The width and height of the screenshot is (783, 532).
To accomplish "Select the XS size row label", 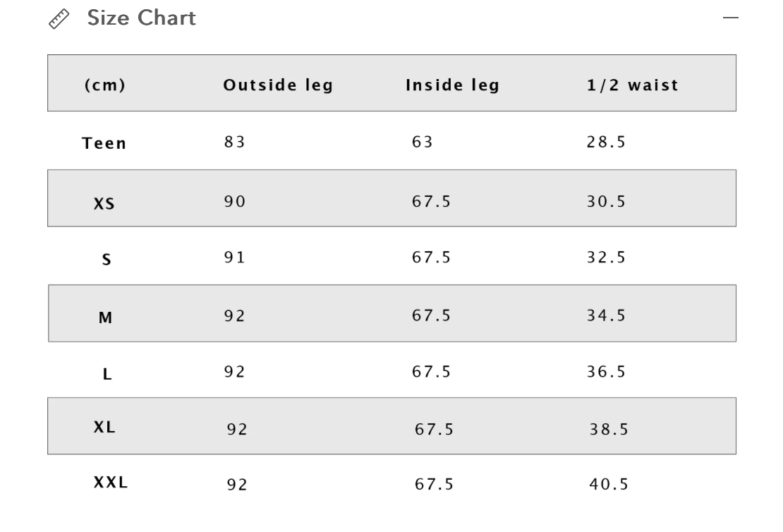I will tap(104, 204).
